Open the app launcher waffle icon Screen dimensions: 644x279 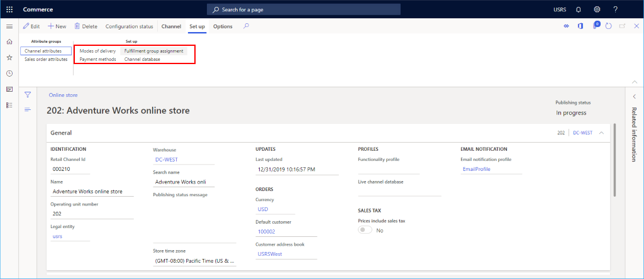[x=9, y=9]
